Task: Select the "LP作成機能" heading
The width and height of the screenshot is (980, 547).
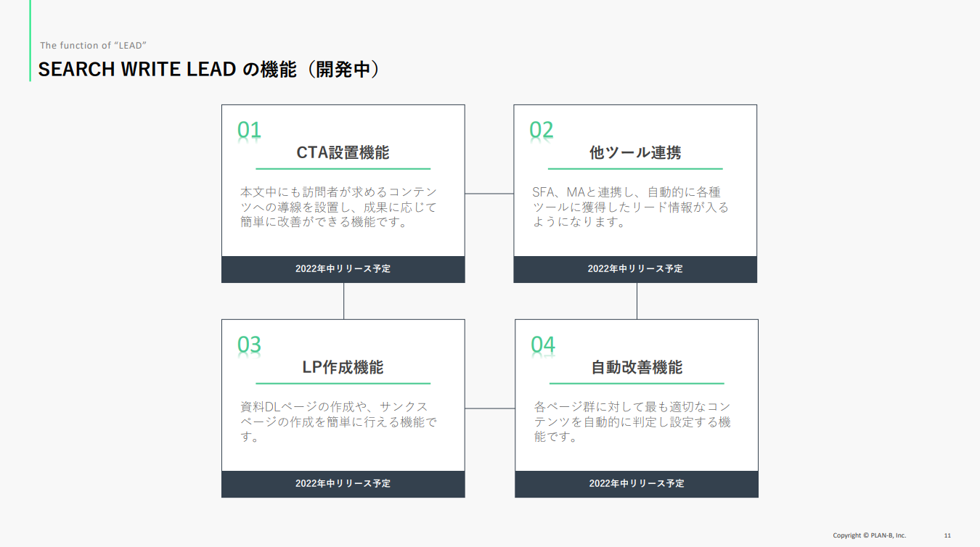Action: tap(343, 367)
